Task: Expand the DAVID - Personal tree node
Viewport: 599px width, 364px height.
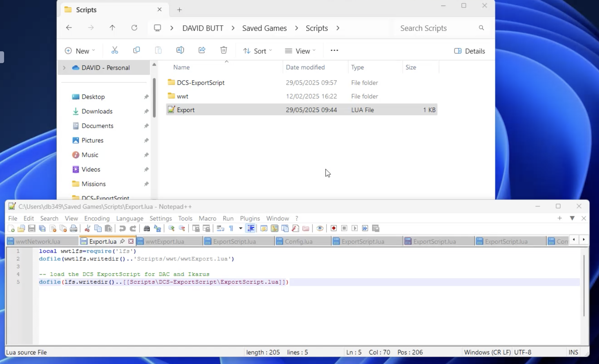Action: 64,68
